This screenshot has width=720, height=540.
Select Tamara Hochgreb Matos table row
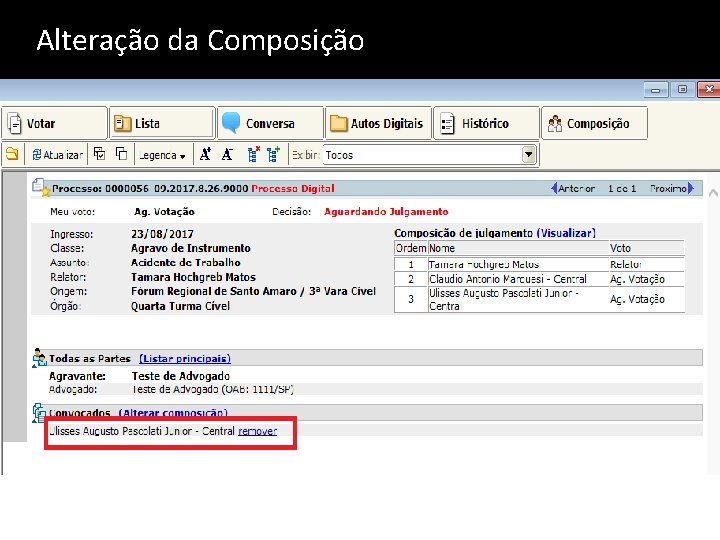point(539,264)
